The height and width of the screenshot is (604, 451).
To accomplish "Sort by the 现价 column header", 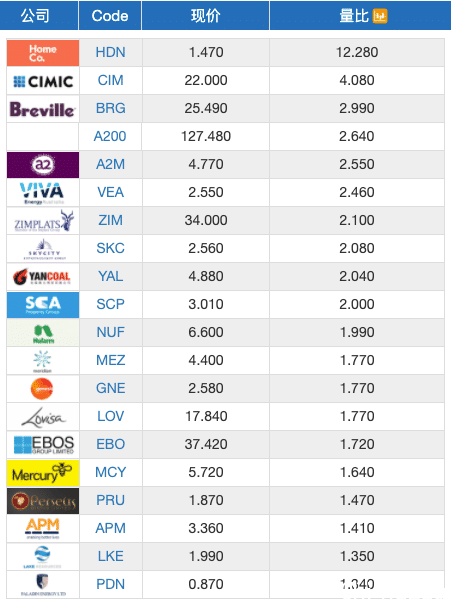I will click(x=206, y=15).
